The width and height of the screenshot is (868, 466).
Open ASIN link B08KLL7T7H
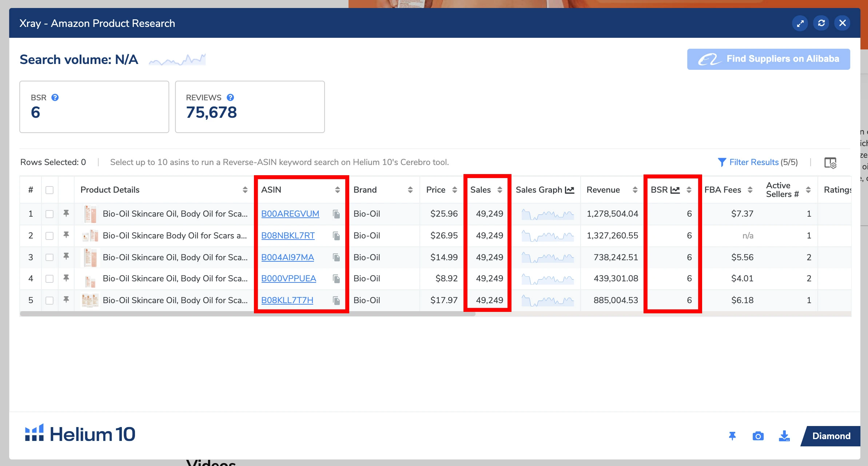[x=287, y=300]
